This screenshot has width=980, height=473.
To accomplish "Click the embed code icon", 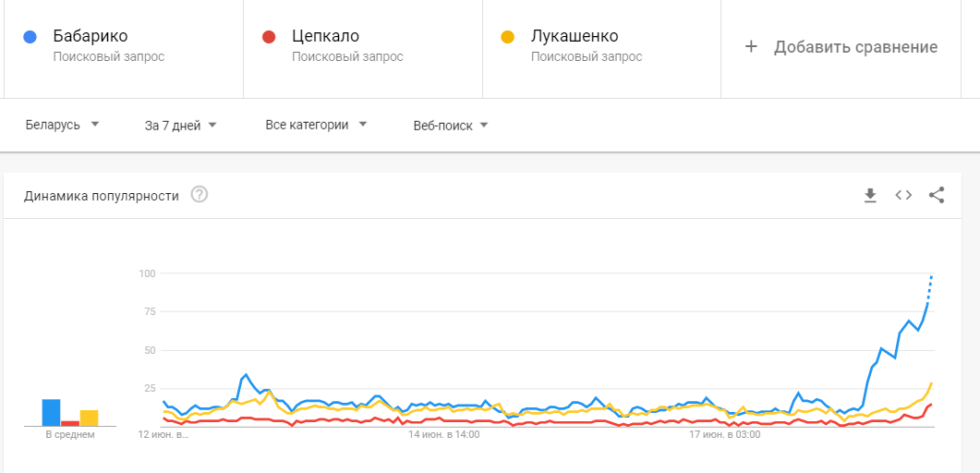I will point(903,195).
